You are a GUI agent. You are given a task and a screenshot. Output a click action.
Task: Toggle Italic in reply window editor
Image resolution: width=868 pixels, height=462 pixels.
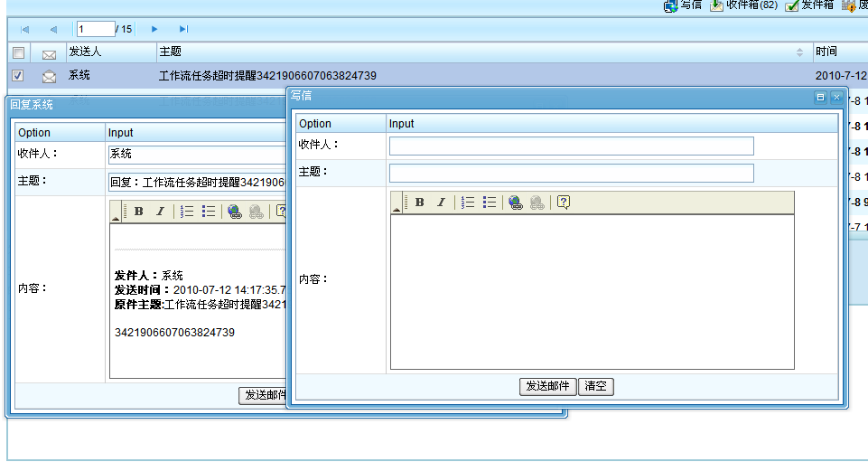pos(160,212)
